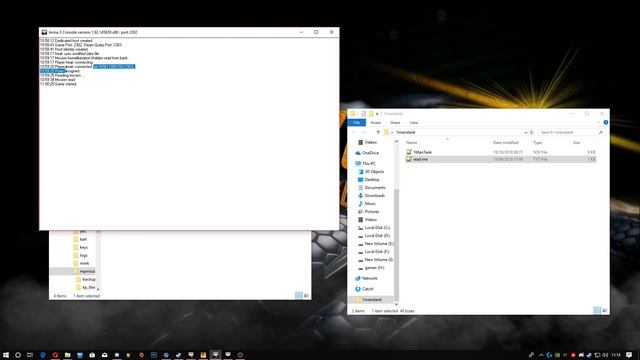Select the mpmissions folder in the background Explorer window
The width and height of the screenshot is (640, 360).
(87, 271)
